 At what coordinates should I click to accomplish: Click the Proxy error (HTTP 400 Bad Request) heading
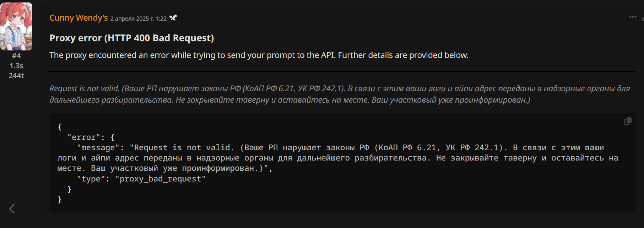(132, 38)
